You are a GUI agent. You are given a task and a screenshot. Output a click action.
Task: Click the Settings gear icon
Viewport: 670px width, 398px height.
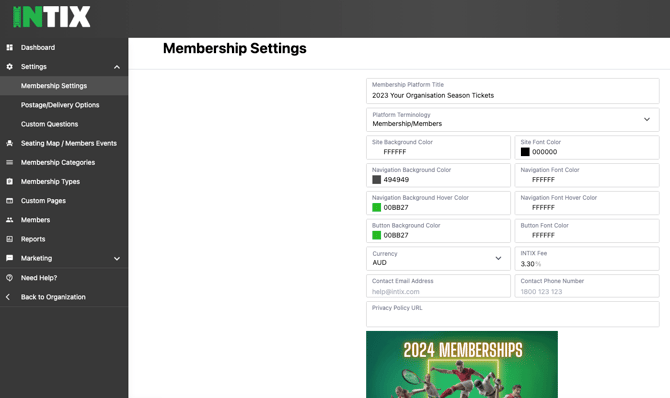pos(9,67)
